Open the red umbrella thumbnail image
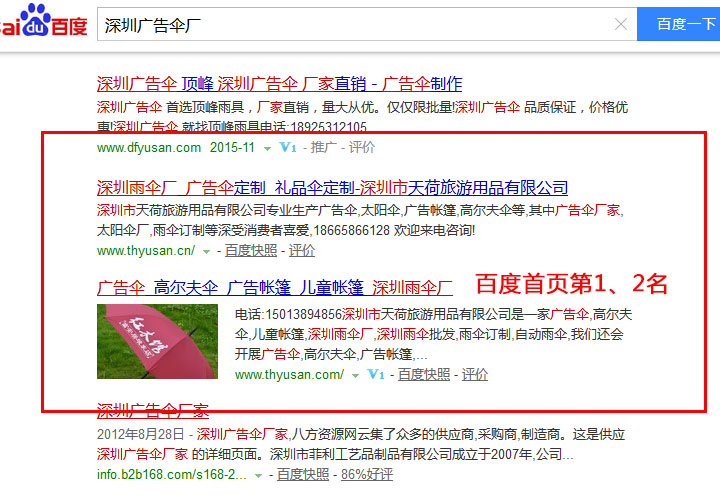Viewport: 720px width, 496px height. (x=157, y=342)
